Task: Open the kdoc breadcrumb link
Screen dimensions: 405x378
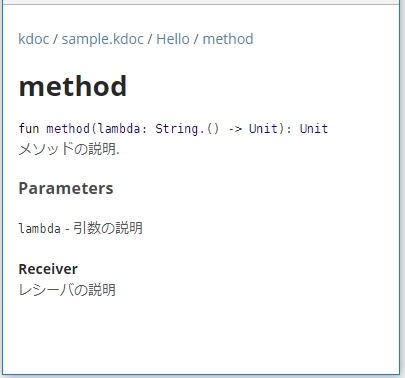Action: 34,39
